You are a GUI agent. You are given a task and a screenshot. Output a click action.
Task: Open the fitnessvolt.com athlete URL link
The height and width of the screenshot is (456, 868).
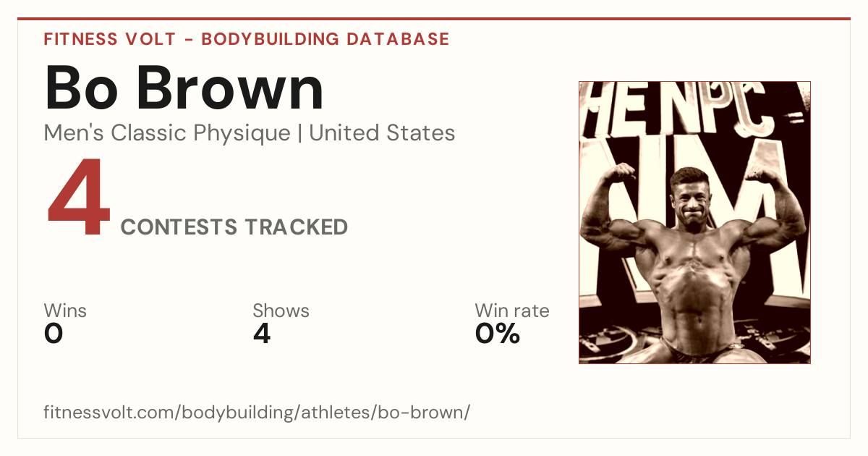pyautogui.click(x=258, y=413)
